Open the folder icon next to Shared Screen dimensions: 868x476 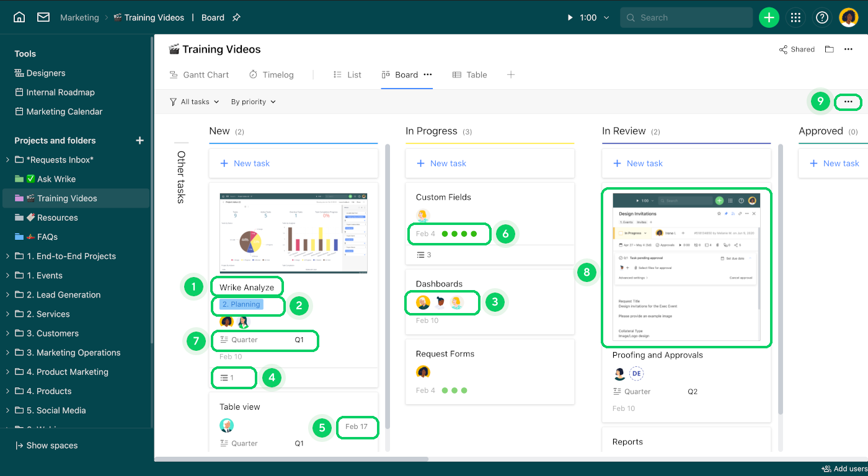pos(829,50)
